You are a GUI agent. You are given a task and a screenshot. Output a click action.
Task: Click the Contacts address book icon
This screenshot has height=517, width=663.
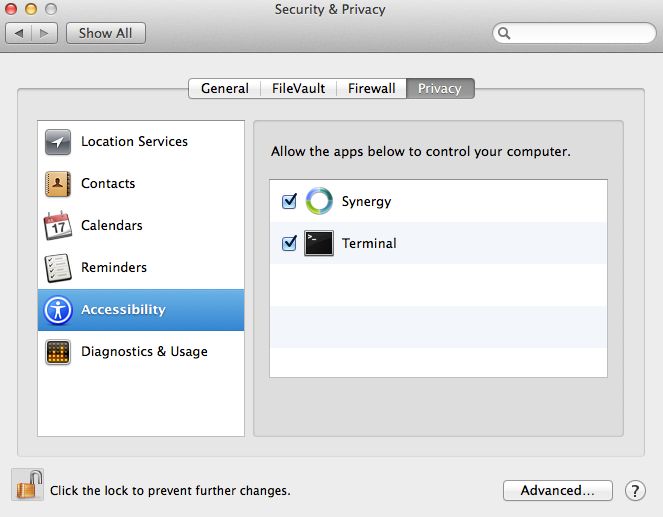[x=58, y=184]
